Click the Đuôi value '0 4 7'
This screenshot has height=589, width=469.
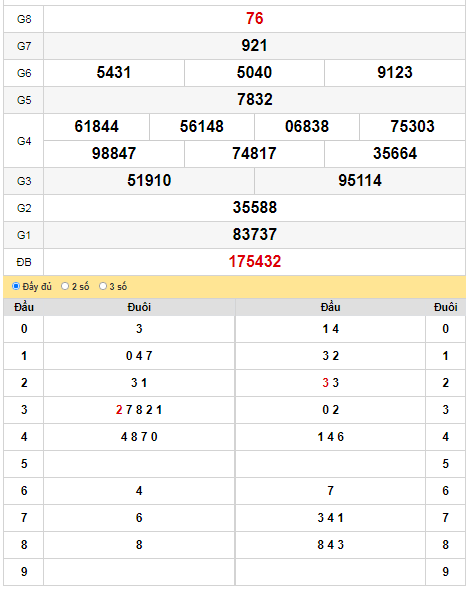(x=139, y=356)
